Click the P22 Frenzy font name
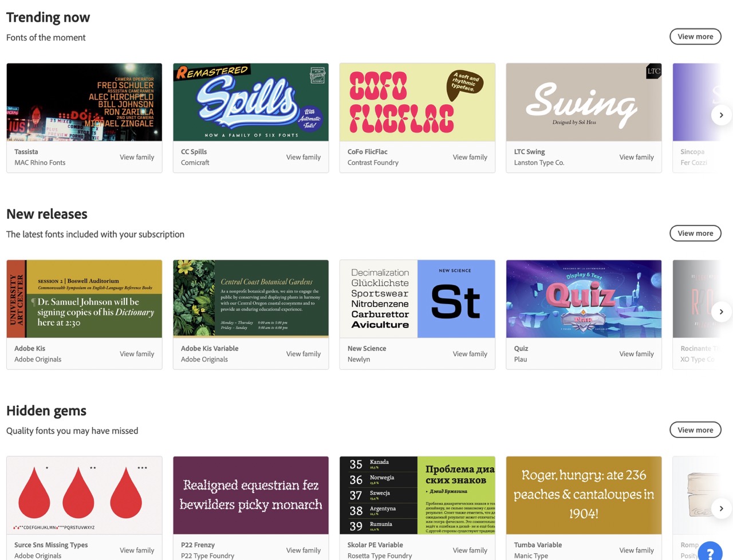 pyautogui.click(x=198, y=545)
